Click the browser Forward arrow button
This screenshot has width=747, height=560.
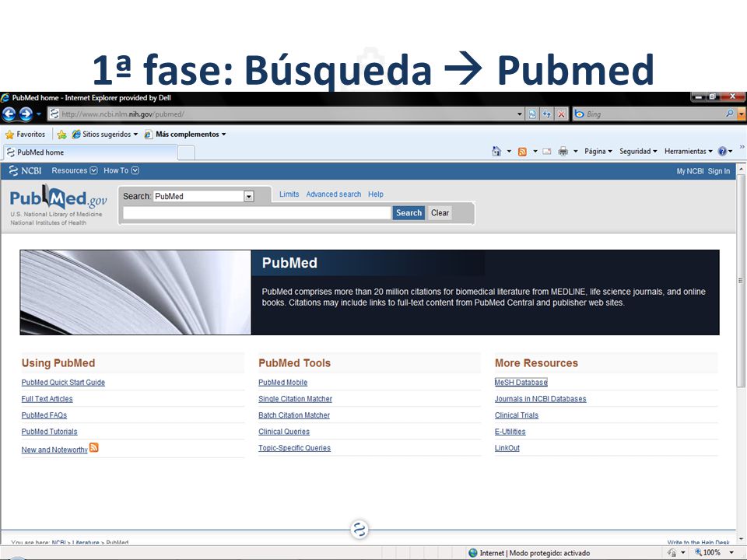click(x=26, y=114)
